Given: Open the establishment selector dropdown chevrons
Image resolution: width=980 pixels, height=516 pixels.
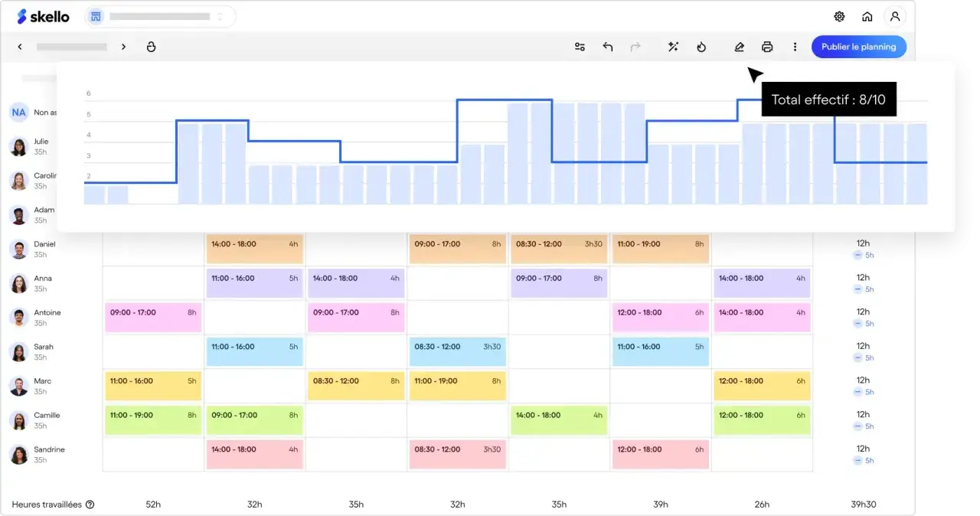Looking at the screenshot, I should (x=220, y=16).
